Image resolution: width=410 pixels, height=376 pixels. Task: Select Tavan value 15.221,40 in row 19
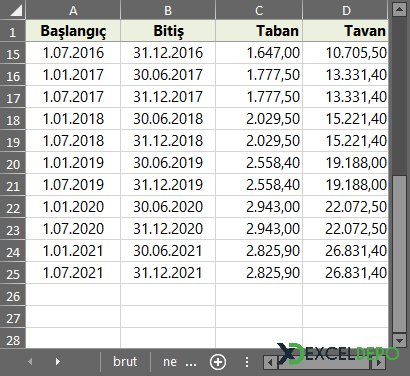346,141
